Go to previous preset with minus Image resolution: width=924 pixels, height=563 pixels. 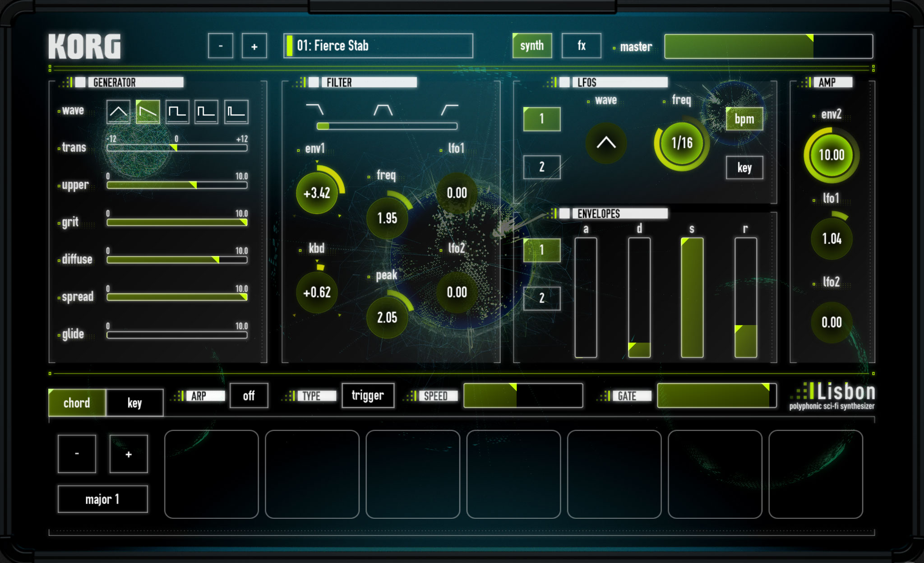tap(220, 46)
